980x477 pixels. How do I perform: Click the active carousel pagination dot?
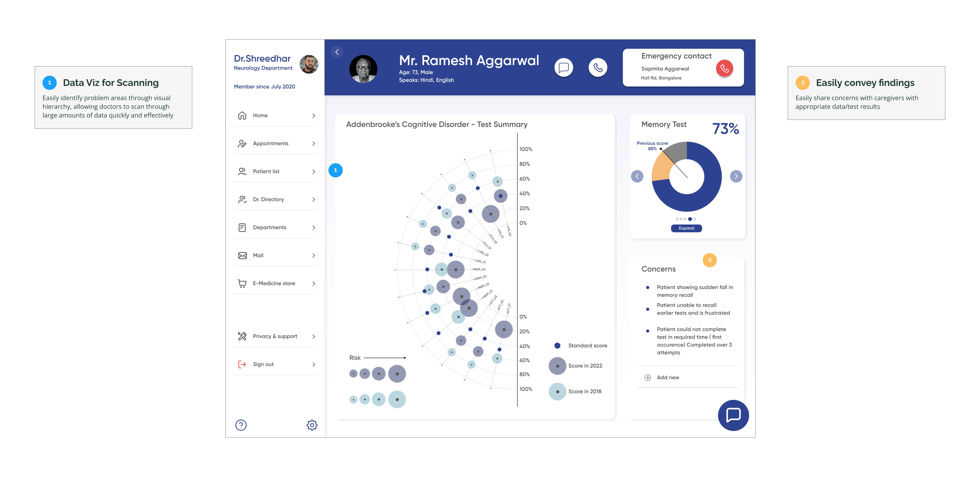coord(690,219)
